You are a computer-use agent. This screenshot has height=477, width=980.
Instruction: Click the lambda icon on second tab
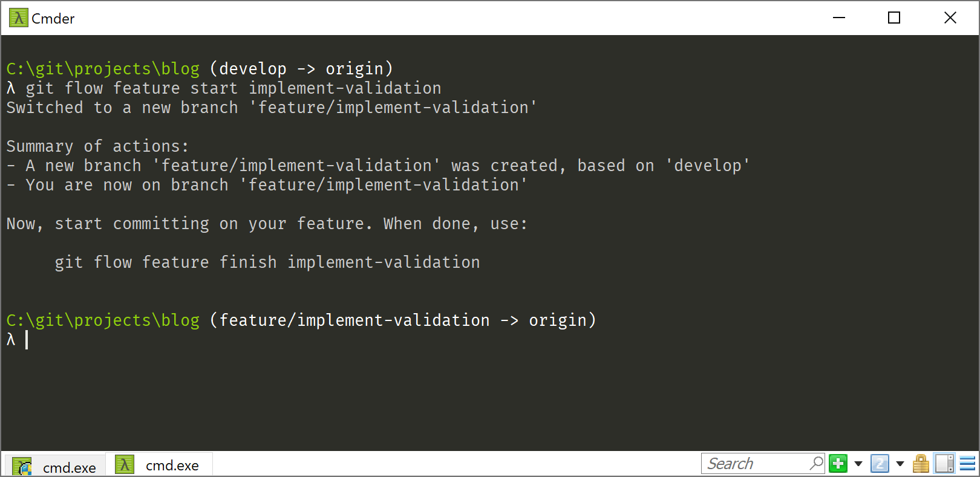coord(124,464)
